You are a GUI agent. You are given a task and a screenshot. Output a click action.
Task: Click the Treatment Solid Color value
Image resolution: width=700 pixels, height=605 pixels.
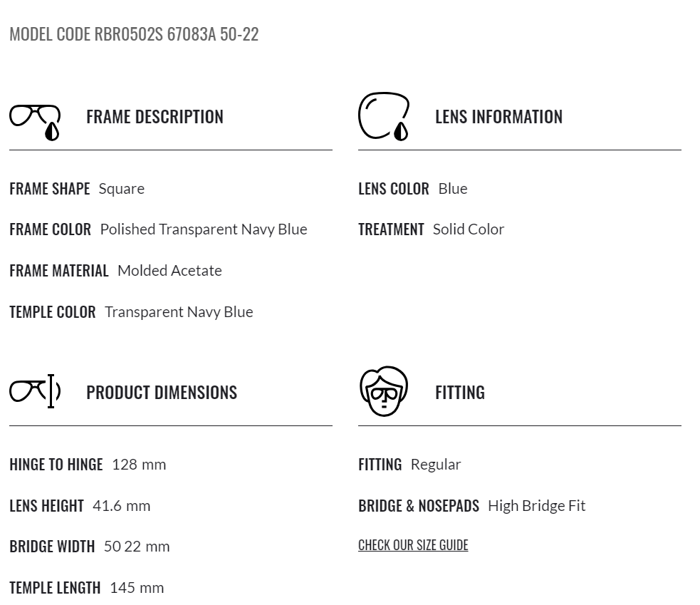(x=469, y=229)
